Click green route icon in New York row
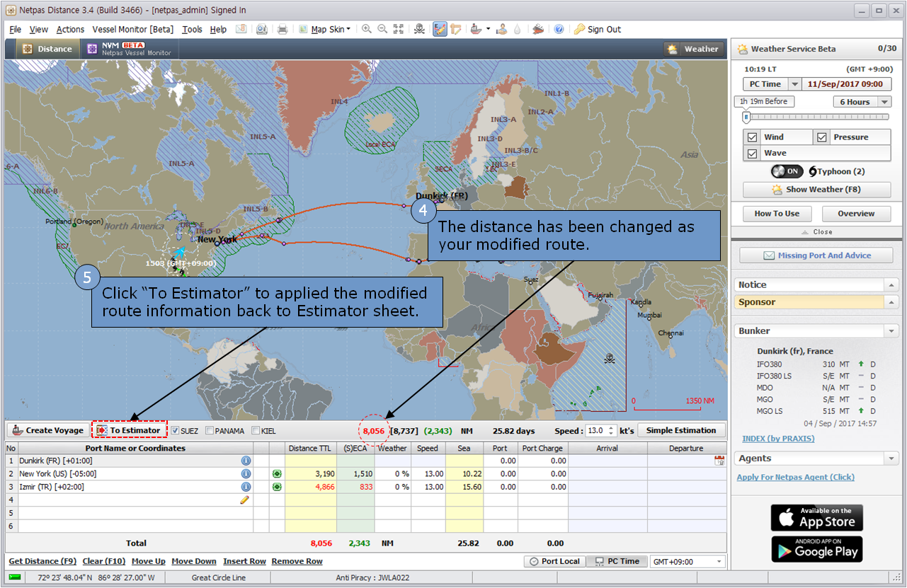 [x=277, y=473]
